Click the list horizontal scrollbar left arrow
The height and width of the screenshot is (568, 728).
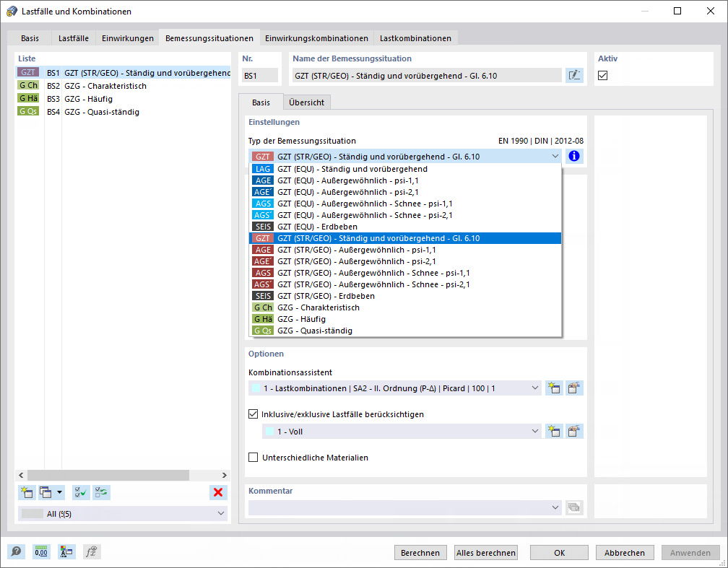pyautogui.click(x=21, y=475)
